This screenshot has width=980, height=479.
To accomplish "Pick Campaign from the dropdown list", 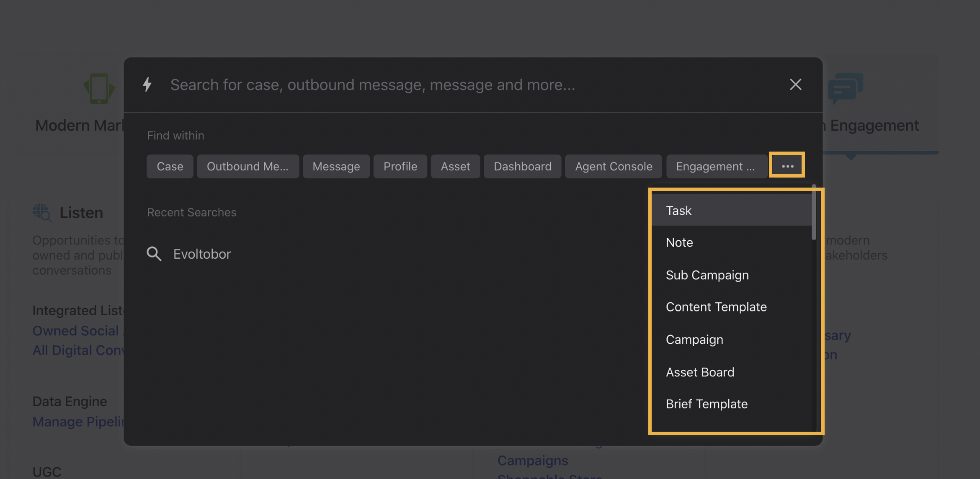I will 694,339.
